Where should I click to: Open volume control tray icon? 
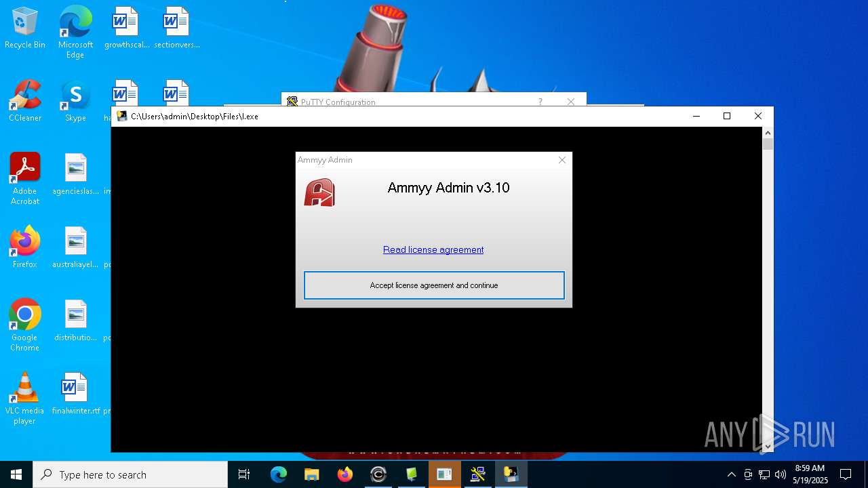(781, 474)
